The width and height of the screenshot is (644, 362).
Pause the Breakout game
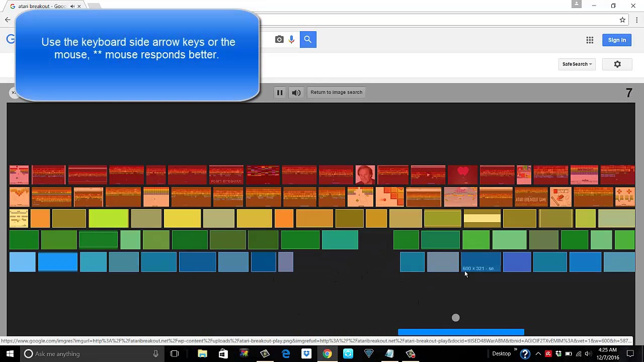tap(280, 93)
